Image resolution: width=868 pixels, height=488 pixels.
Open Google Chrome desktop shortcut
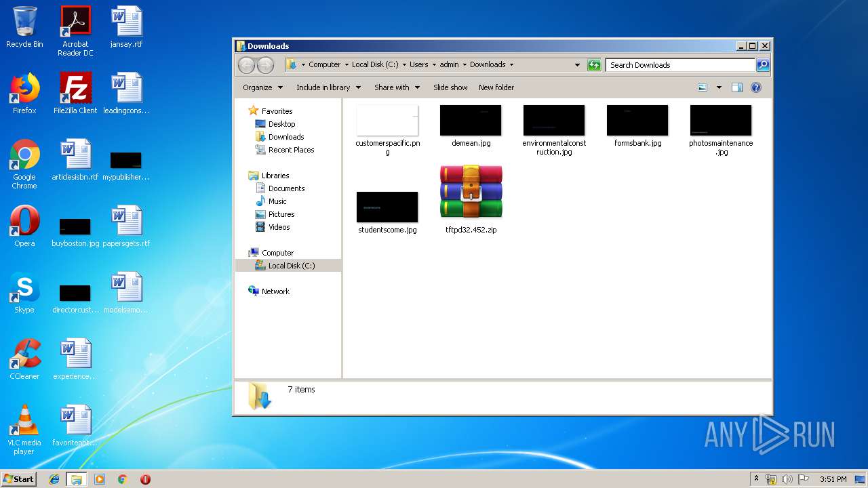(x=24, y=164)
